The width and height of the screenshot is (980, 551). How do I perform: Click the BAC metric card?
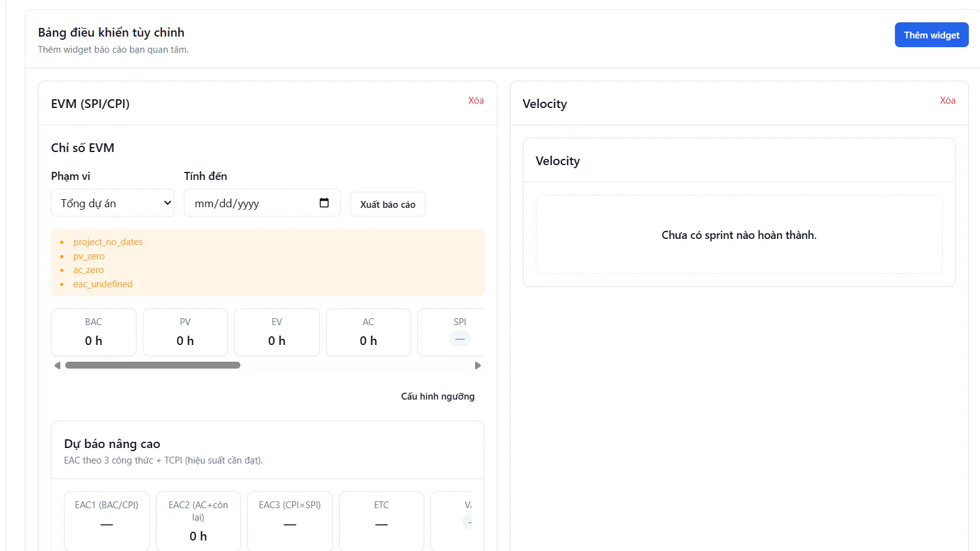94,332
